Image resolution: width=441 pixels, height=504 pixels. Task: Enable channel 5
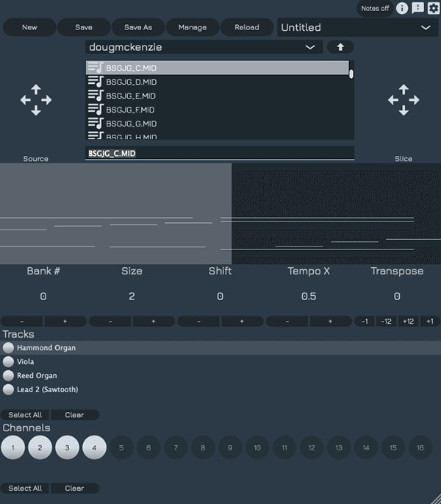click(x=121, y=447)
